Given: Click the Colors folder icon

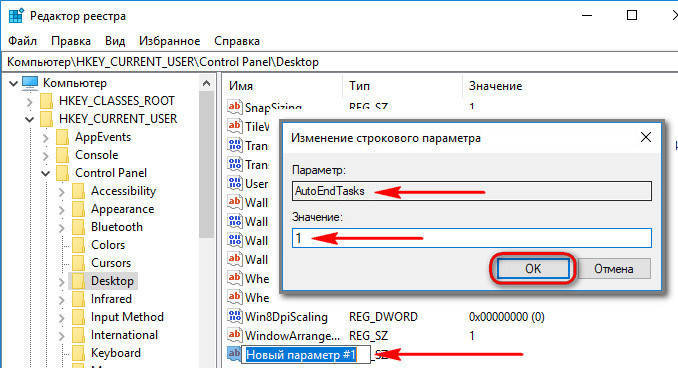Looking at the screenshot, I should coord(78,245).
